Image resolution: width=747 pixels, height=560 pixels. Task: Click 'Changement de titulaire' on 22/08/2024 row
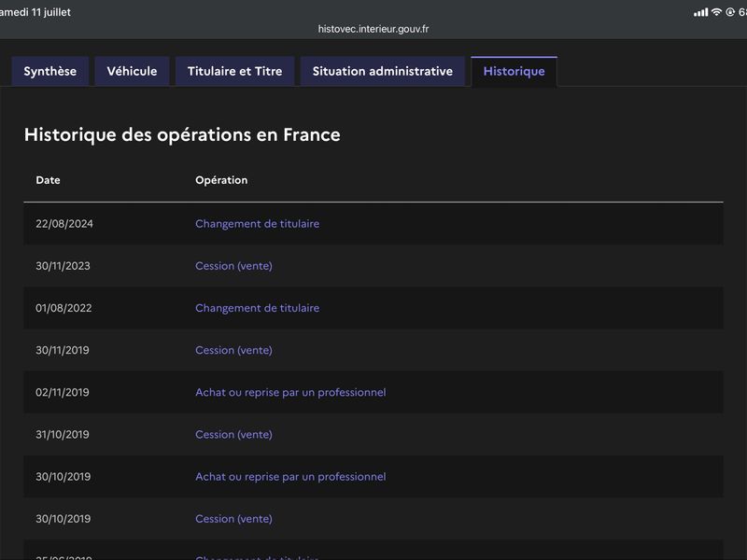click(x=258, y=224)
